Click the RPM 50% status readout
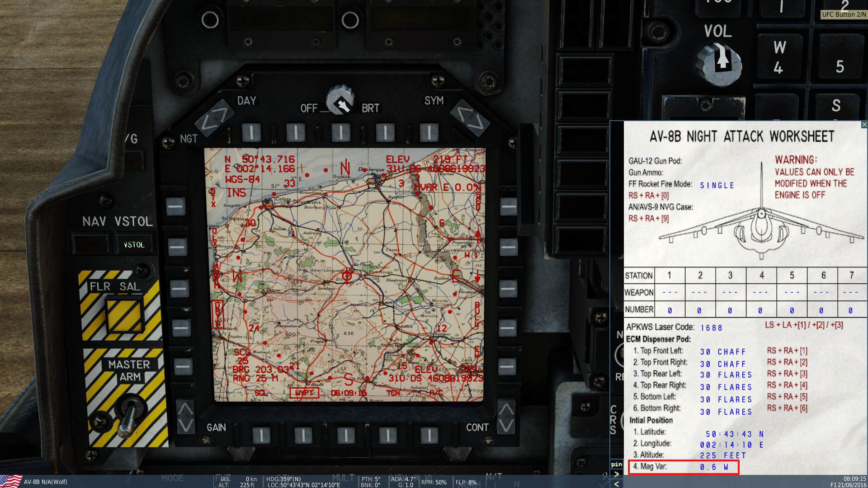868x488 pixels. point(434,482)
